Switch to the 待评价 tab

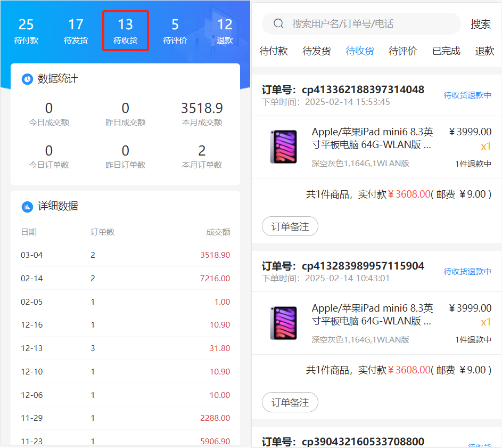403,51
